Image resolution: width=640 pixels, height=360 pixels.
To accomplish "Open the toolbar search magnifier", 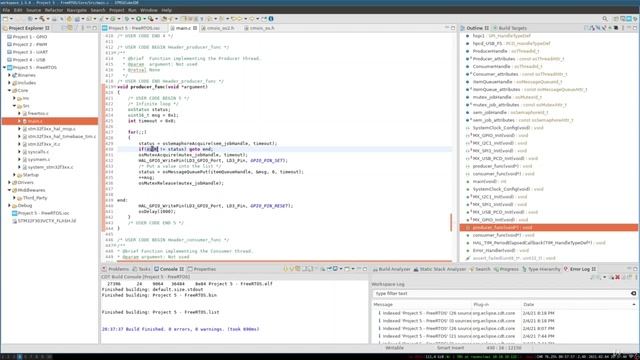I will 605,19.
